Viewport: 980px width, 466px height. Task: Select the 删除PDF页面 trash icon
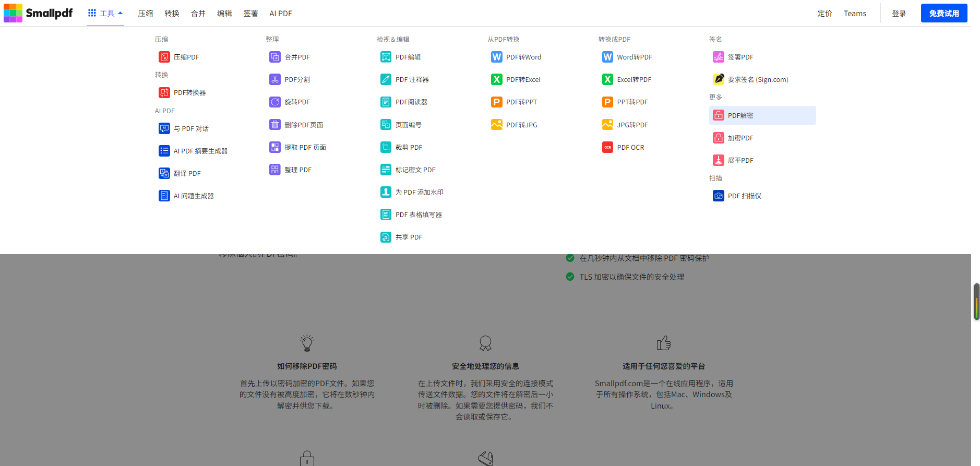(x=275, y=125)
